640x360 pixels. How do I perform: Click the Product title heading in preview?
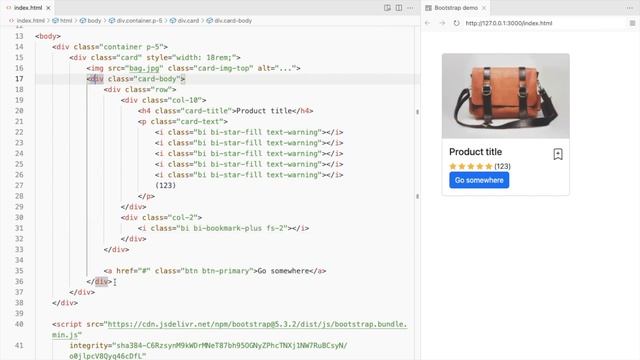pyautogui.click(x=476, y=152)
